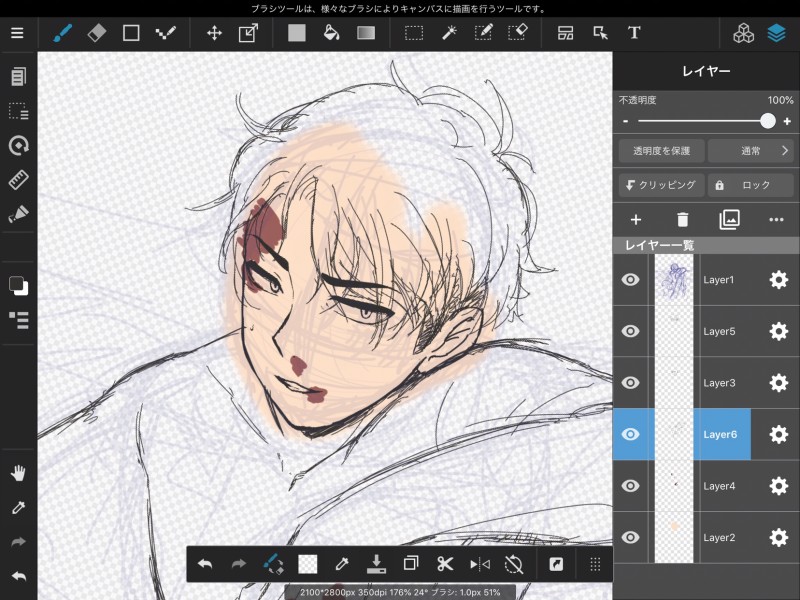Select the Gradient tool

click(366, 33)
